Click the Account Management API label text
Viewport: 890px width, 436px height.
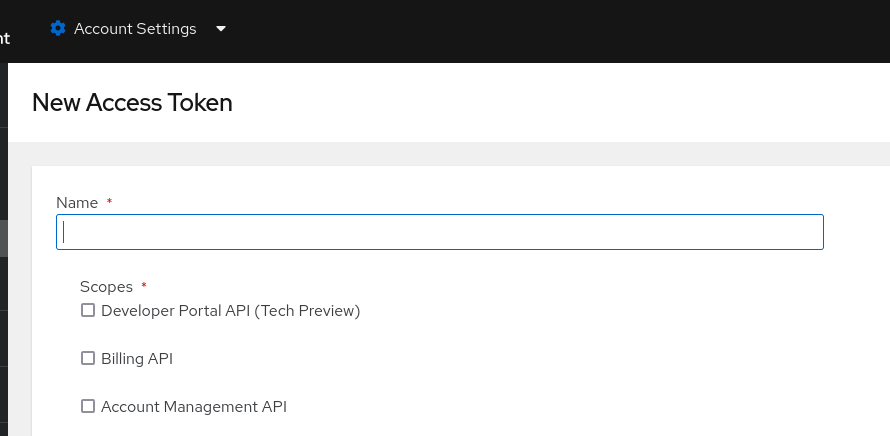194,406
